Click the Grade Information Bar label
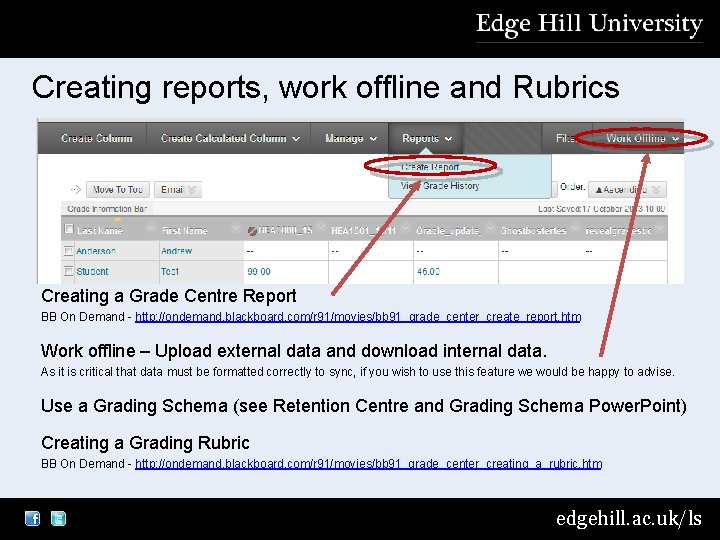Image resolution: width=720 pixels, height=540 pixels. [107, 209]
